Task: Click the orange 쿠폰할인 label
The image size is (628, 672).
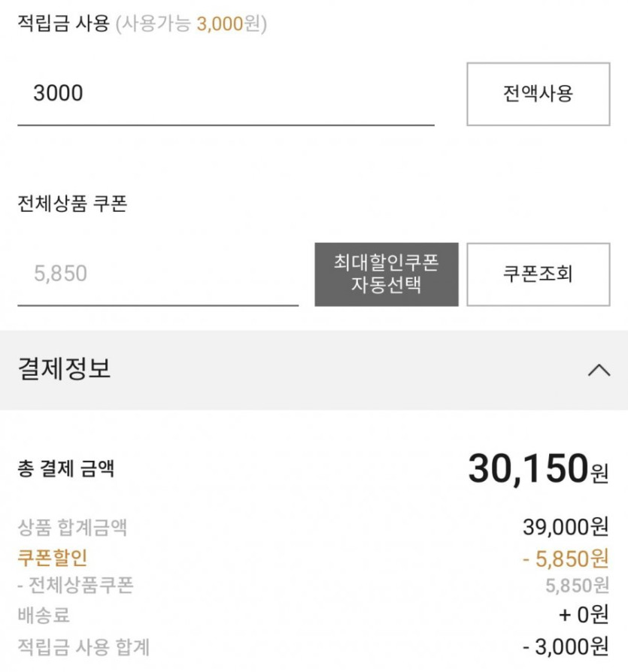Action: [x=53, y=557]
